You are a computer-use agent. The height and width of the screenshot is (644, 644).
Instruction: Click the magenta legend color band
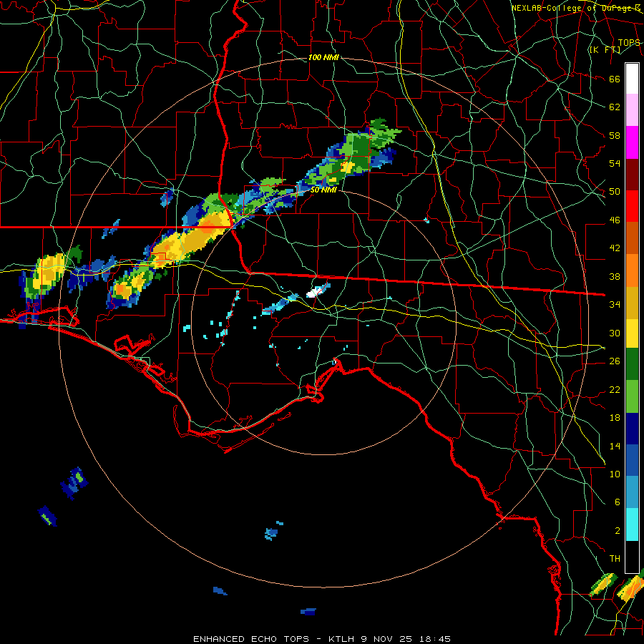(632, 142)
